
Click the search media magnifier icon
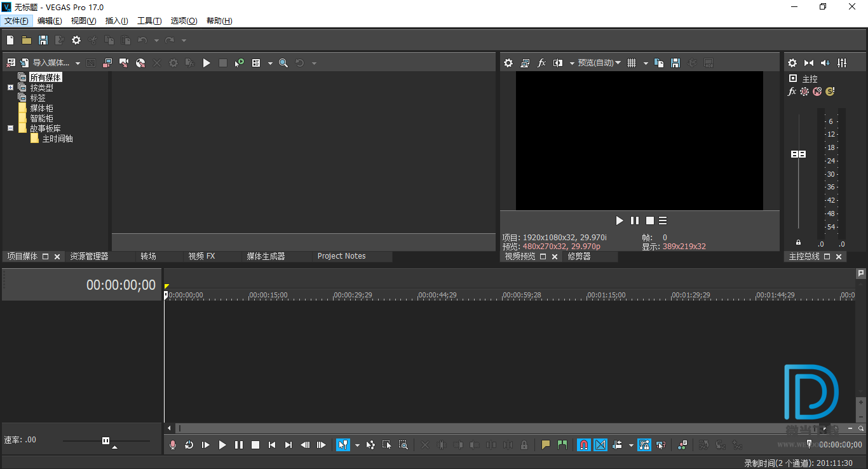283,63
